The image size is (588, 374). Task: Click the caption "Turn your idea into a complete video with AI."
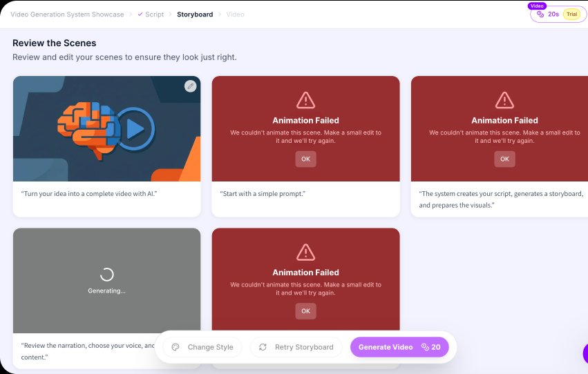(x=89, y=193)
